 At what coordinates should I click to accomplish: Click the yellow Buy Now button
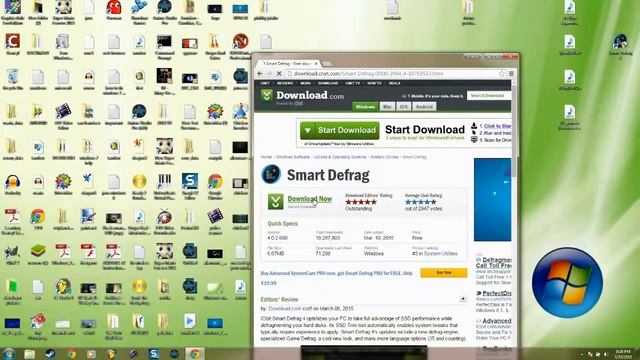444,273
